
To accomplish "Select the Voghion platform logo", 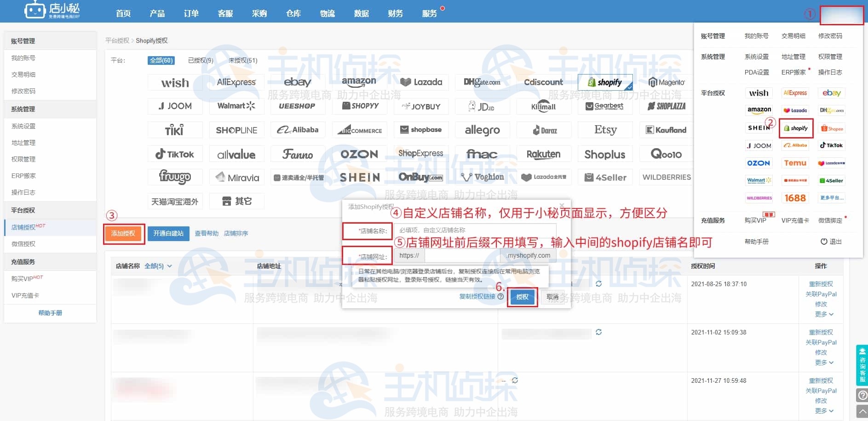I will (x=482, y=177).
